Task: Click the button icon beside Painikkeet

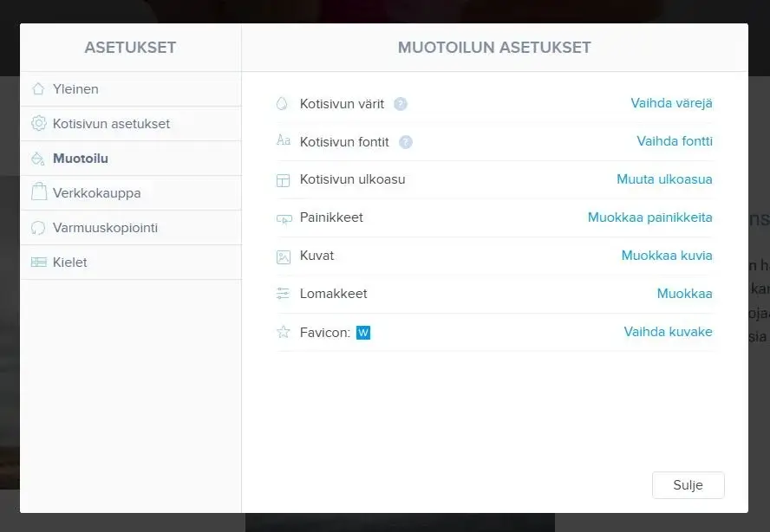Action: (283, 218)
